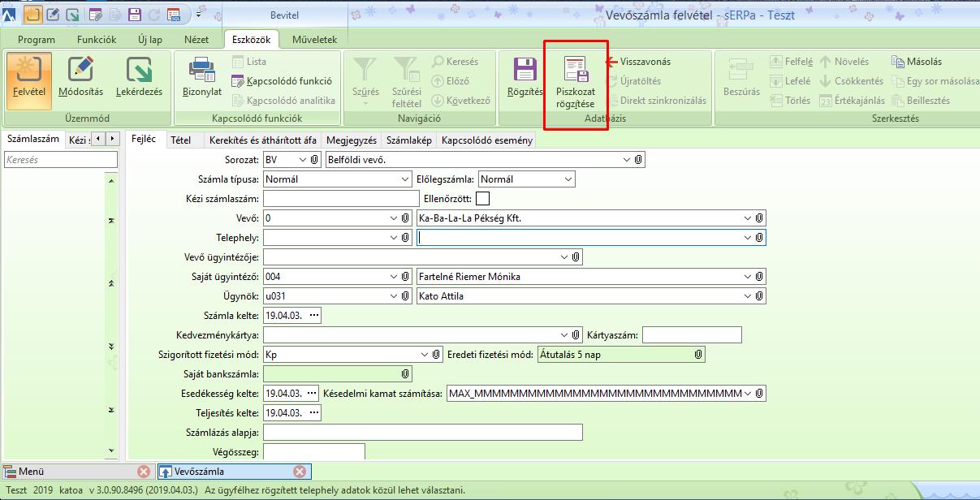This screenshot has width=980, height=500.
Task: Expand the Számla típusa dropdown
Action: [405, 179]
